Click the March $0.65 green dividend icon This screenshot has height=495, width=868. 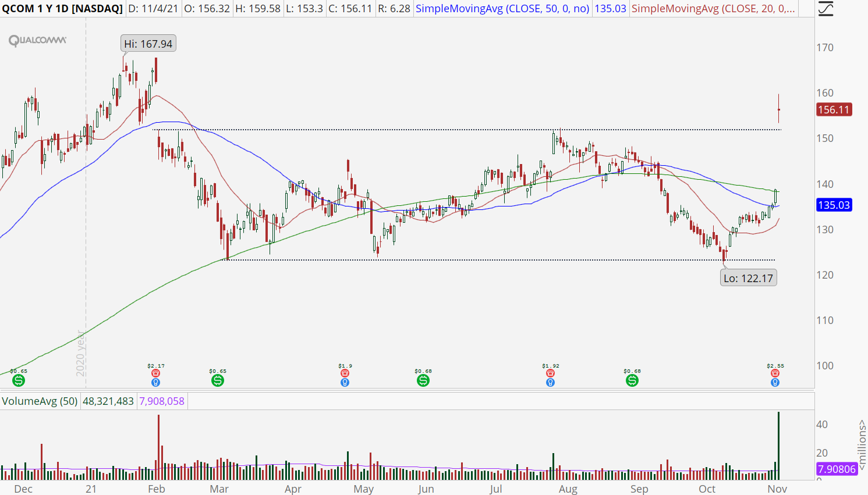point(218,380)
